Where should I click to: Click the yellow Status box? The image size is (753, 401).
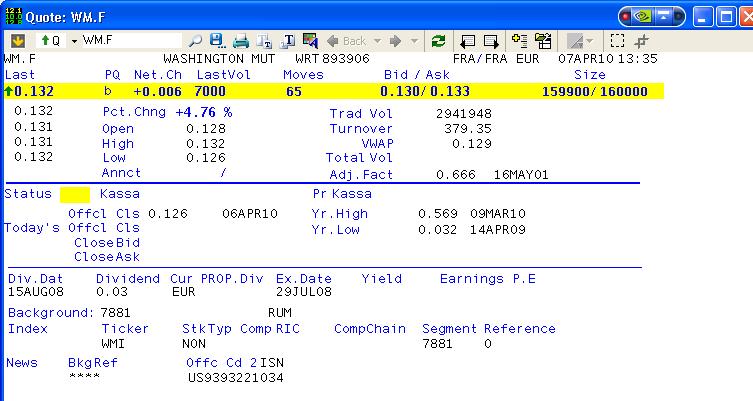click(74, 194)
